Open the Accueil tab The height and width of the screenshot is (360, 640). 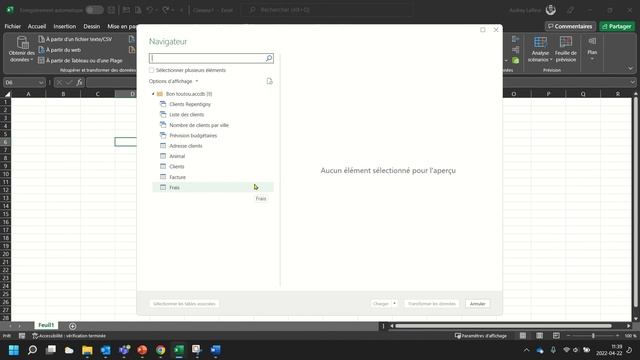[x=37, y=26]
